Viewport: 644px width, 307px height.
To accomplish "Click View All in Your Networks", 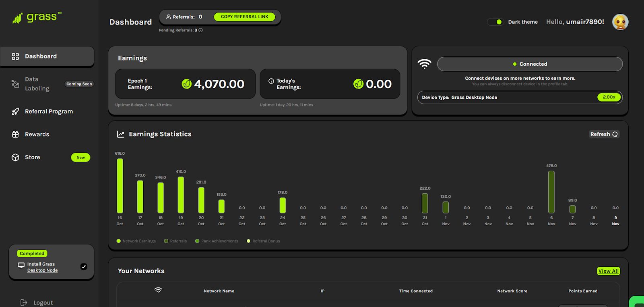I will coord(608,271).
